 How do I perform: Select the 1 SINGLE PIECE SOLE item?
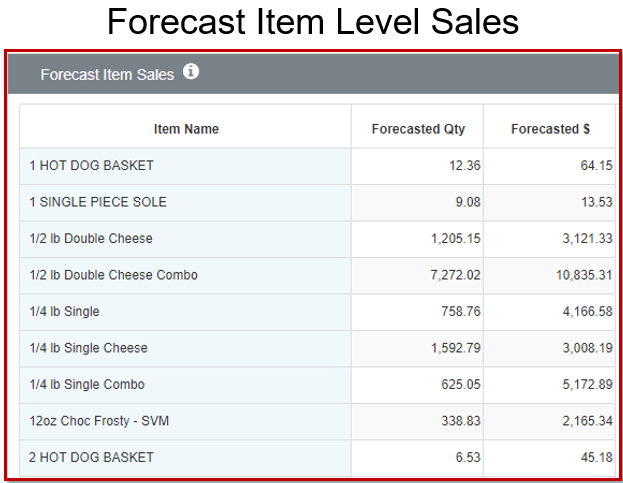(x=98, y=202)
